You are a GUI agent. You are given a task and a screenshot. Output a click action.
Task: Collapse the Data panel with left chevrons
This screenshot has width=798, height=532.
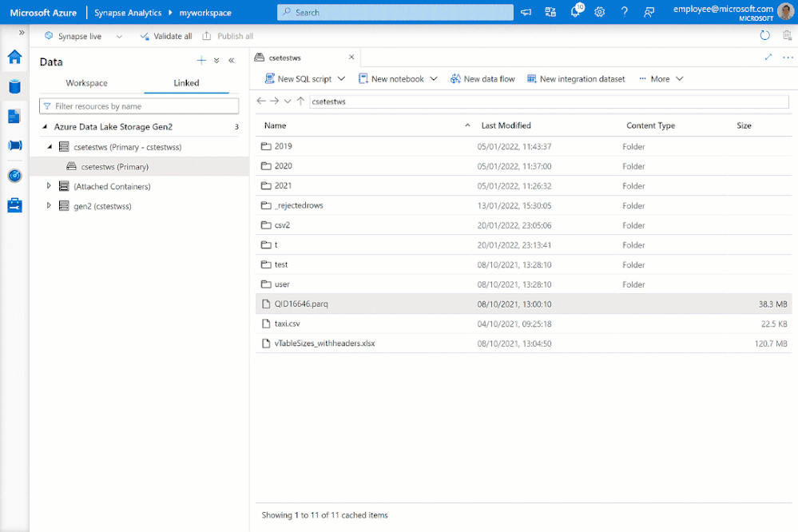[x=231, y=61]
